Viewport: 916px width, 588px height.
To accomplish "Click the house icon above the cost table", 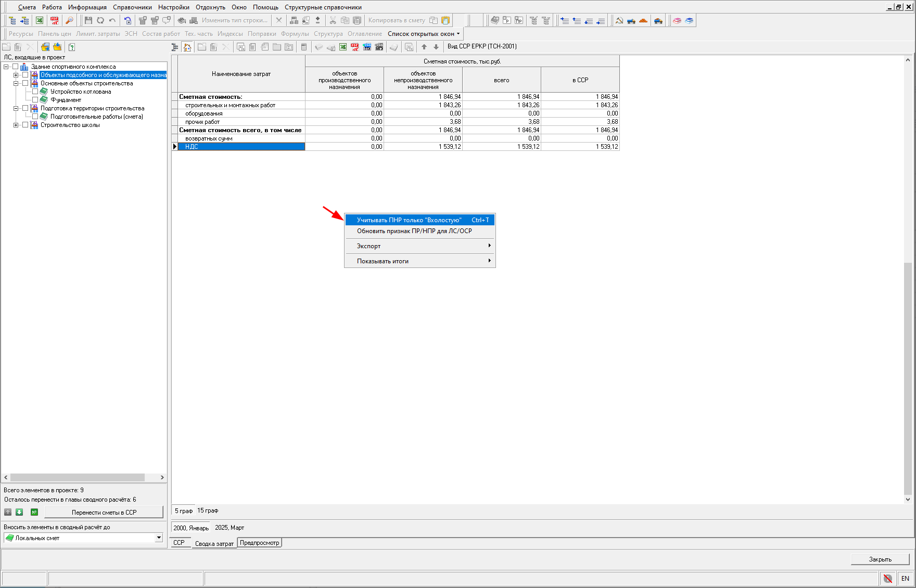I will [187, 47].
